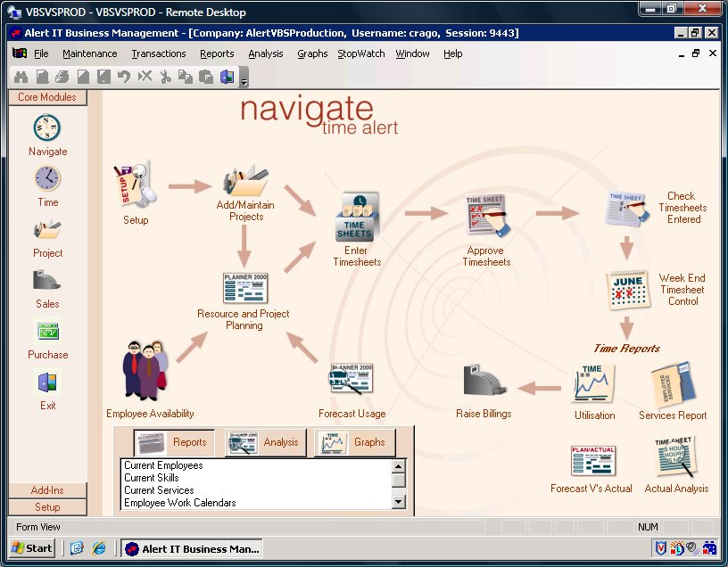
Task: Click the Forecast V's Actual icon
Action: point(593,461)
